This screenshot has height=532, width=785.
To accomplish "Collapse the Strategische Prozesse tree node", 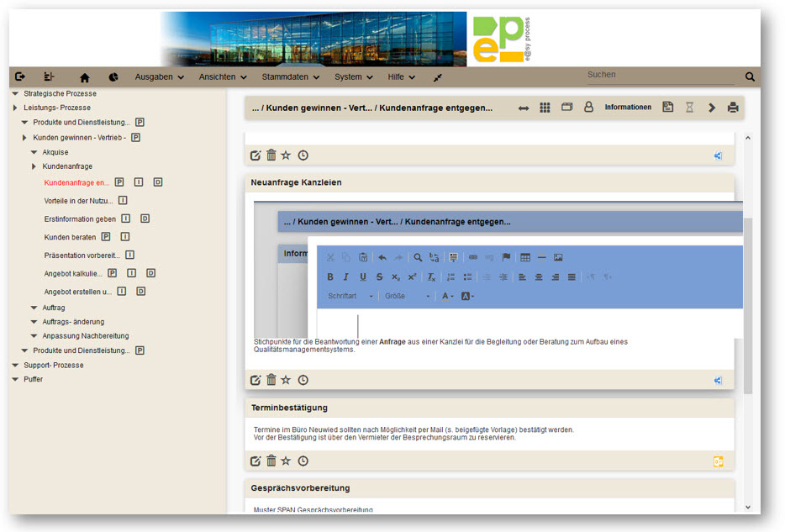I will point(15,94).
